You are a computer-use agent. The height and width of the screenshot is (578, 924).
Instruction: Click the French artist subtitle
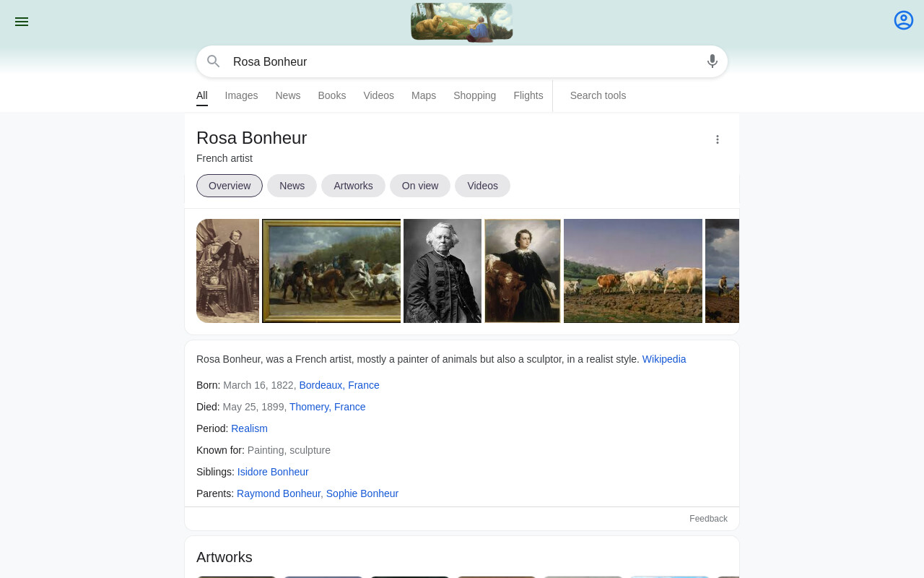(225, 158)
